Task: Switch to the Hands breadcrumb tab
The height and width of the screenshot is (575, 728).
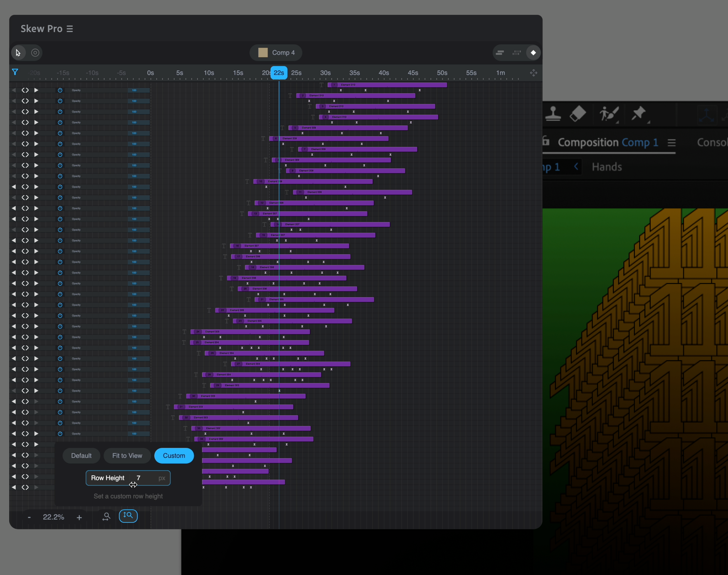Action: click(x=606, y=167)
